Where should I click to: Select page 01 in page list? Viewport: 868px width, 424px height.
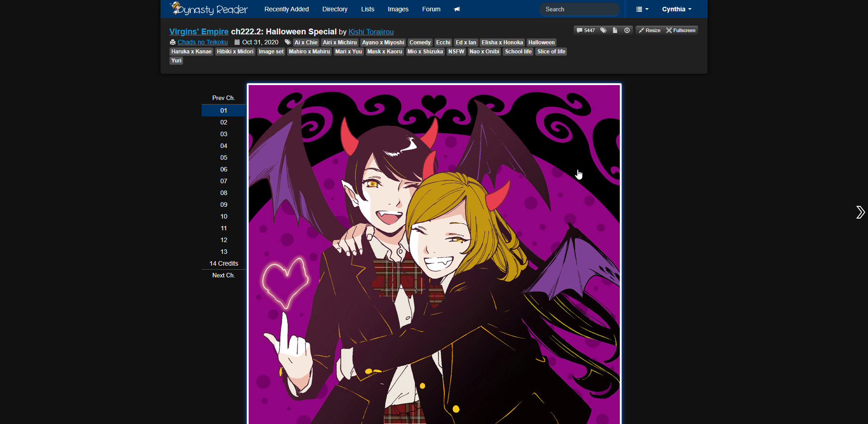(x=224, y=110)
